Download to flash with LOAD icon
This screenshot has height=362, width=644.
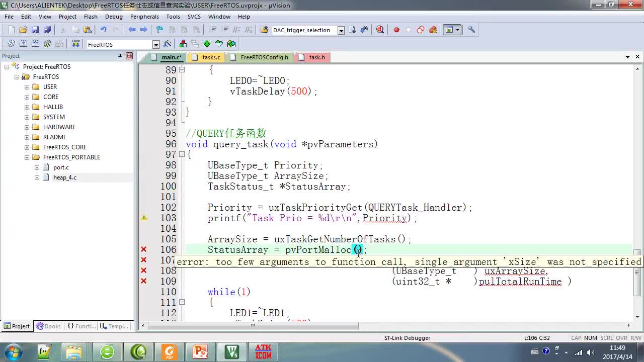(75, 44)
